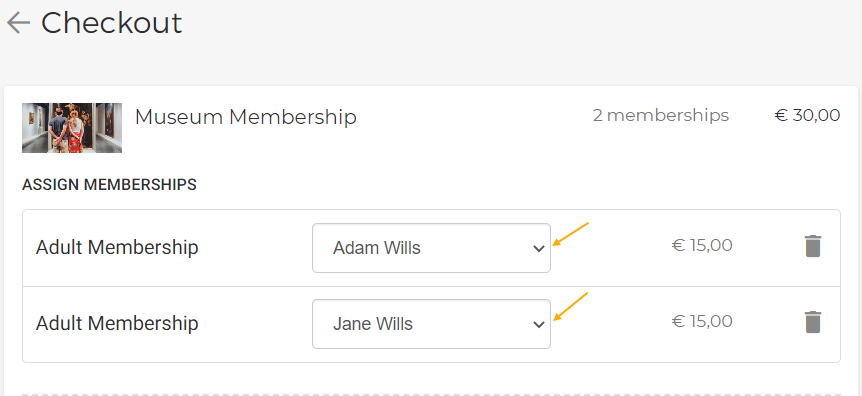
Task: Expand chevron arrow on Adam Wills selector
Action: click(539, 249)
